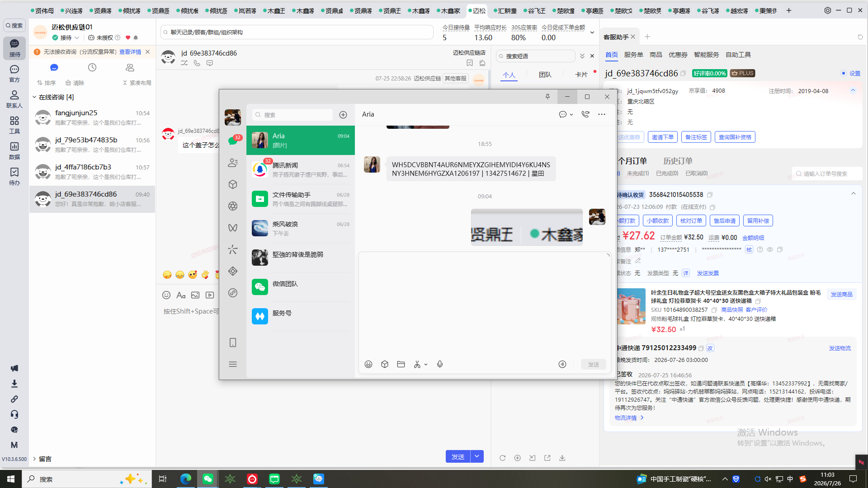Image resolution: width=868 pixels, height=488 pixels.
Task: Open the Windows Start menu
Action: 11,479
